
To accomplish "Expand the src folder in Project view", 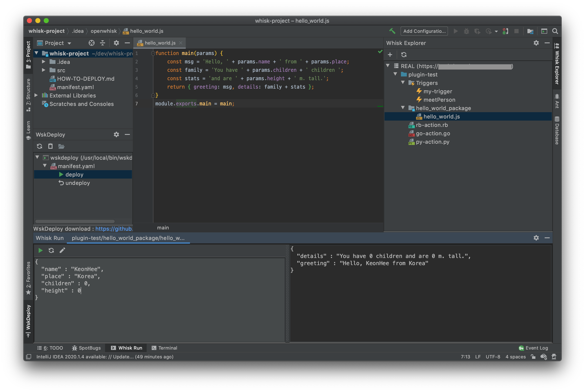I will pyautogui.click(x=44, y=70).
